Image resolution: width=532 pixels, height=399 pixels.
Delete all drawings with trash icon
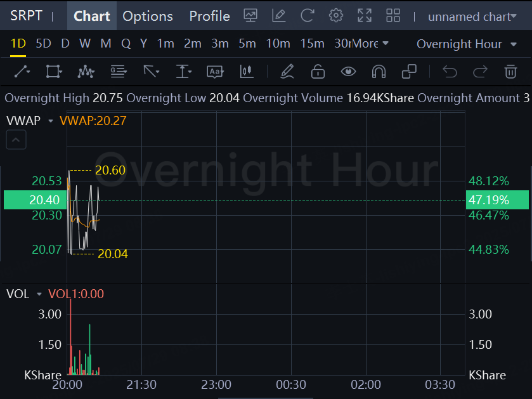point(510,72)
